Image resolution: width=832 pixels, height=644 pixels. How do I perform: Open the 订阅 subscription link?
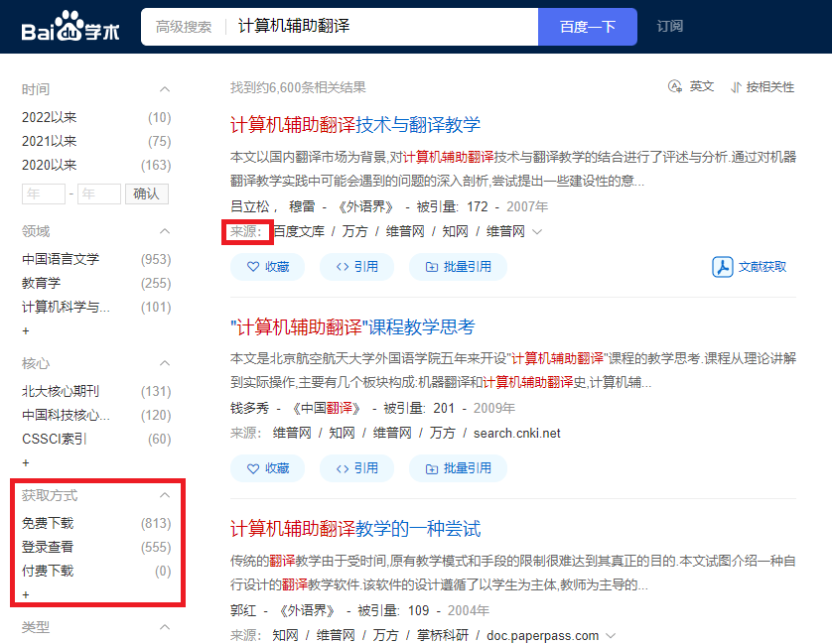click(x=669, y=26)
